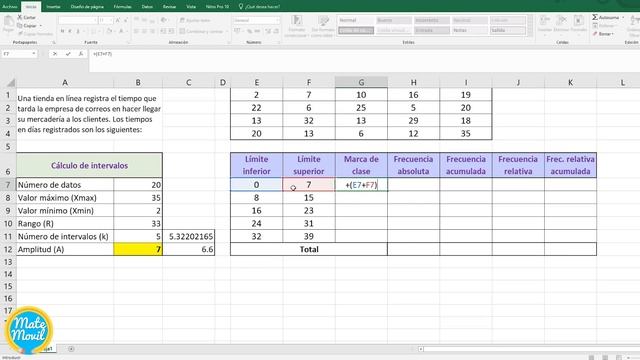This screenshot has height=360, width=640.
Task: Switch to the Nitro Pro 10 tab
Action: click(x=218, y=7)
